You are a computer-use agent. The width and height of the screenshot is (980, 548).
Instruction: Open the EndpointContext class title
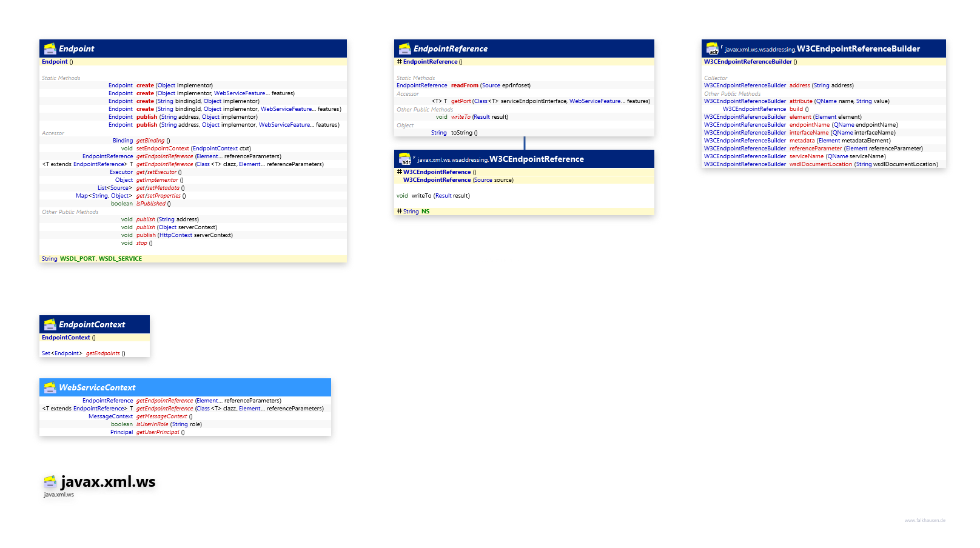coord(92,325)
